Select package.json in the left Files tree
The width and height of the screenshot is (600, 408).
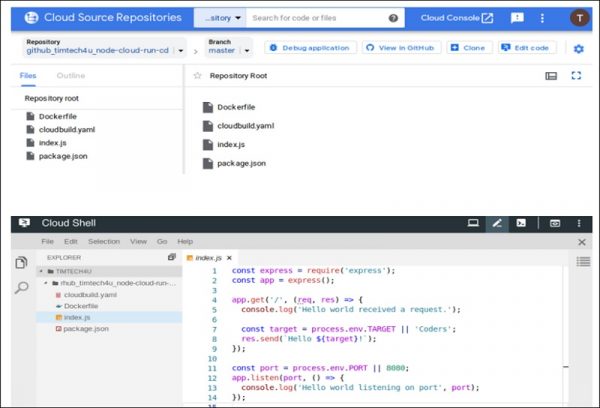[x=63, y=156]
